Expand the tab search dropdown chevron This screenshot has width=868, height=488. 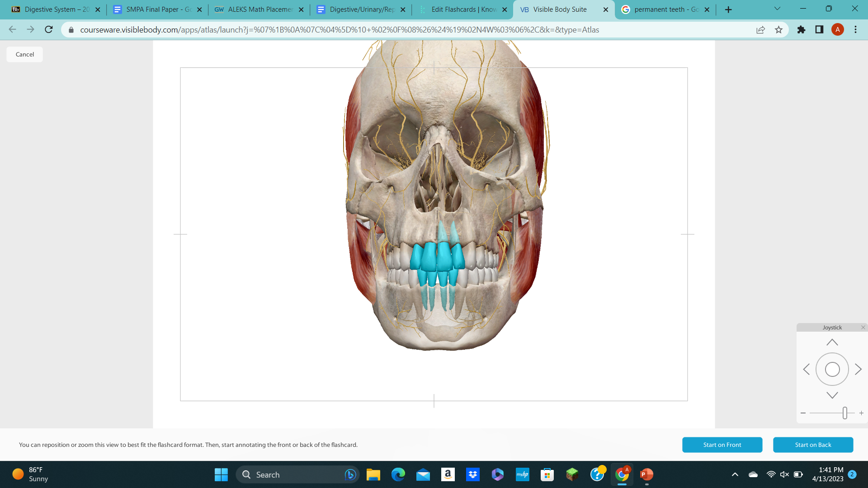(777, 9)
